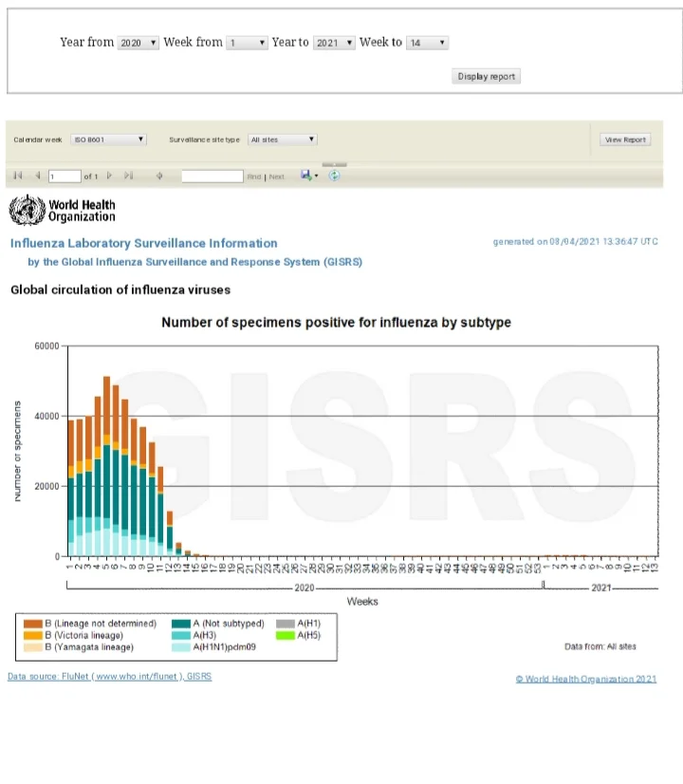Image resolution: width=683 pixels, height=784 pixels.
Task: Go to next report page
Action: click(109, 176)
